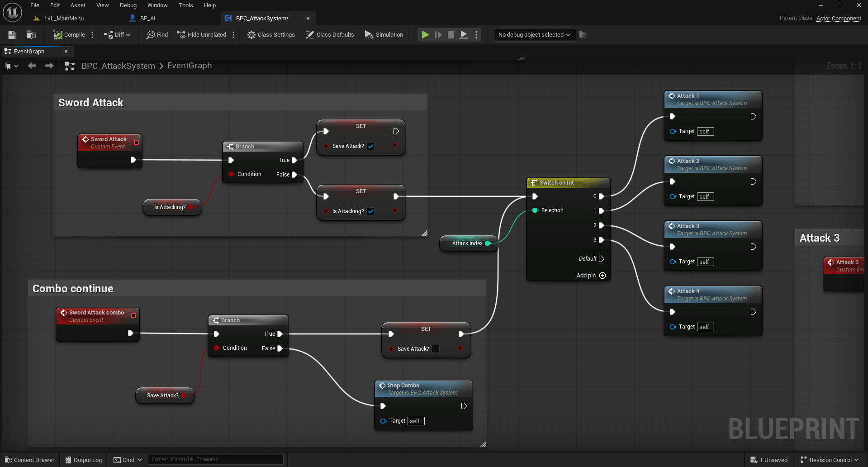Uncheck Save Attack? in top SET node
868x467 pixels.
(x=371, y=146)
